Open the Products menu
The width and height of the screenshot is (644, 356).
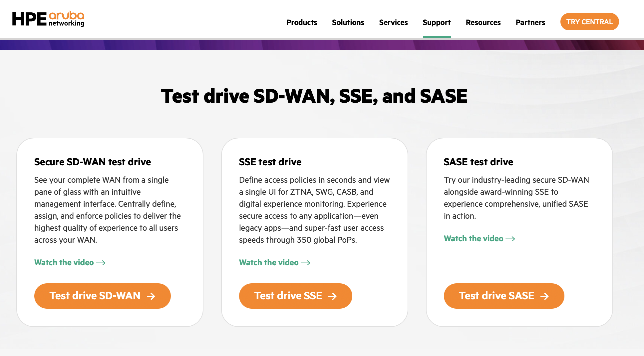(x=301, y=22)
